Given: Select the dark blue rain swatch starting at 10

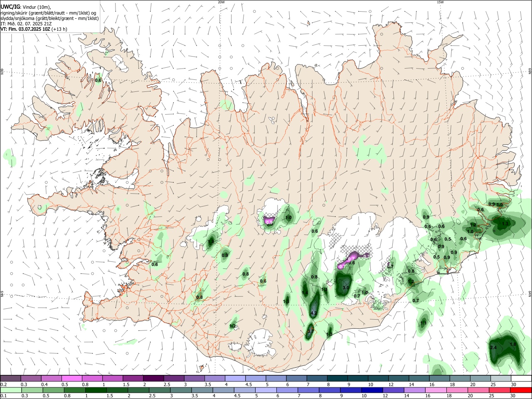Looking at the screenshot, I should click(372, 390).
